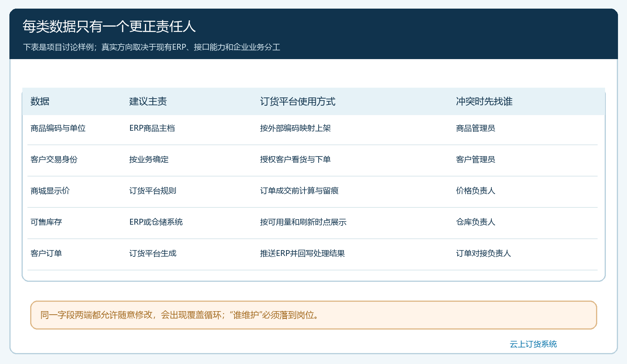Viewport: 627px width, 364px height.
Task: Select the 客户交易身份 cell
Action: pos(54,159)
